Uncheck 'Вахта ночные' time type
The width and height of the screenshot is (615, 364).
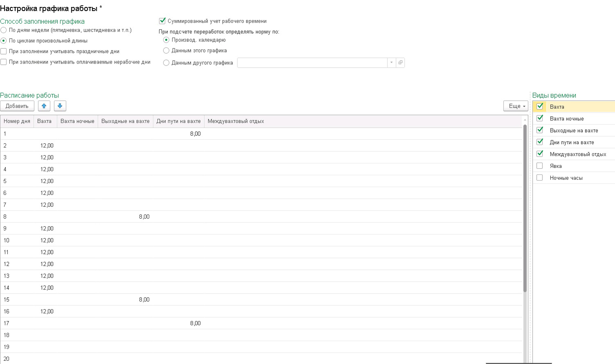point(540,118)
